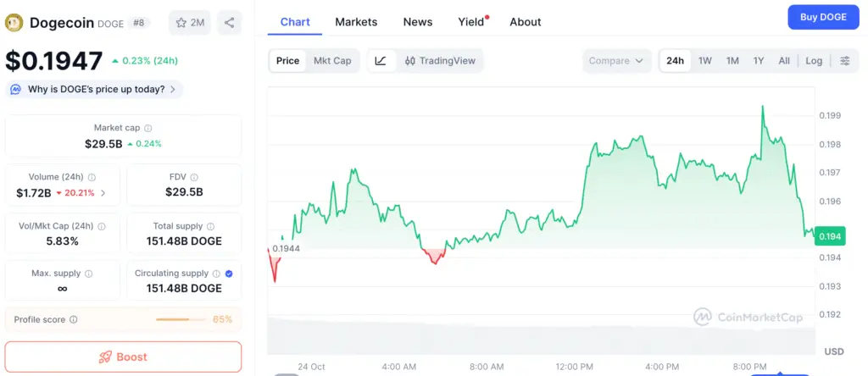Image resolution: width=868 pixels, height=376 pixels.
Task: Open chart settings sliders icon
Action: click(844, 61)
